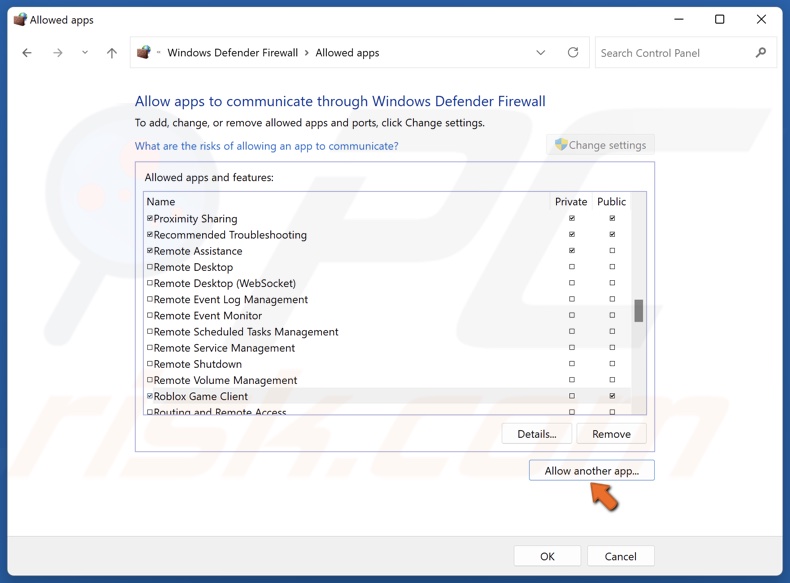The height and width of the screenshot is (583, 790).
Task: Toggle Private checkbox for Remote Desktop
Action: 572,267
